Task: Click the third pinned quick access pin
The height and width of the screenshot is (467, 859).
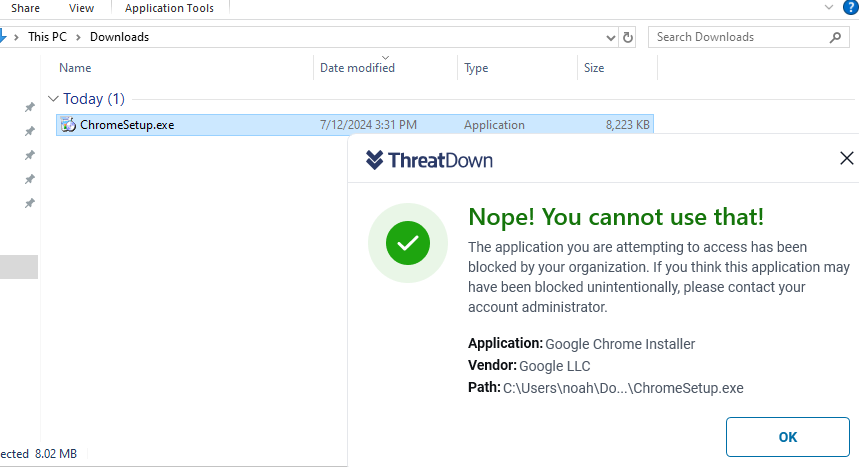Action: tap(30, 155)
